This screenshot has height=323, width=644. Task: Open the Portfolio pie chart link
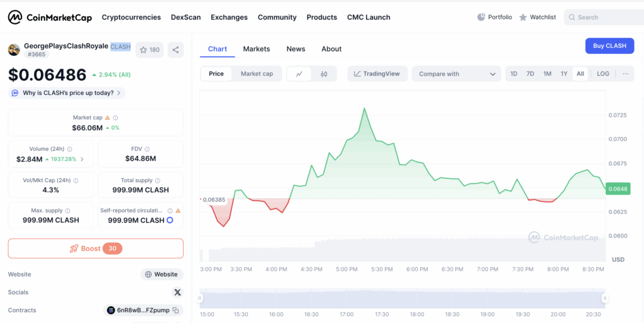[x=494, y=17]
